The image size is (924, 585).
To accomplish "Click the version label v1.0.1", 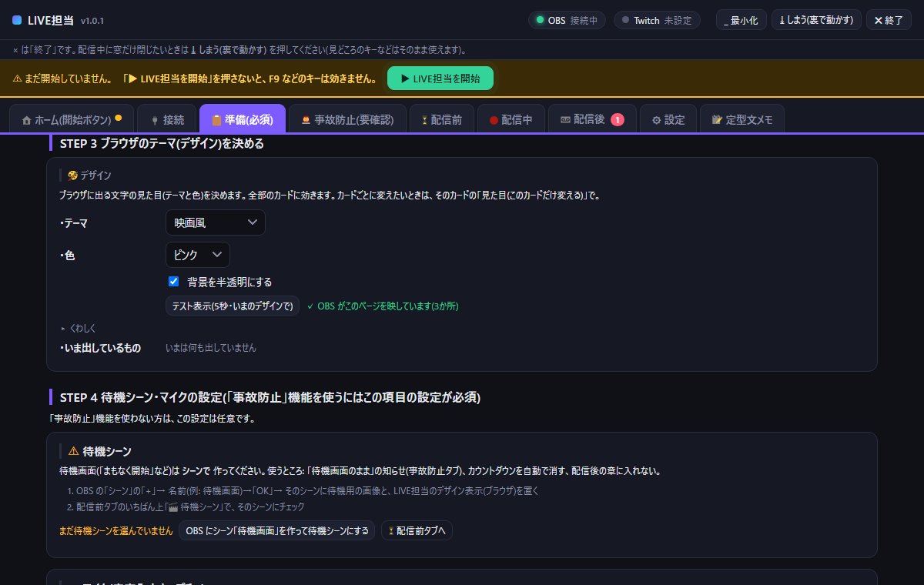I will click(x=92, y=21).
